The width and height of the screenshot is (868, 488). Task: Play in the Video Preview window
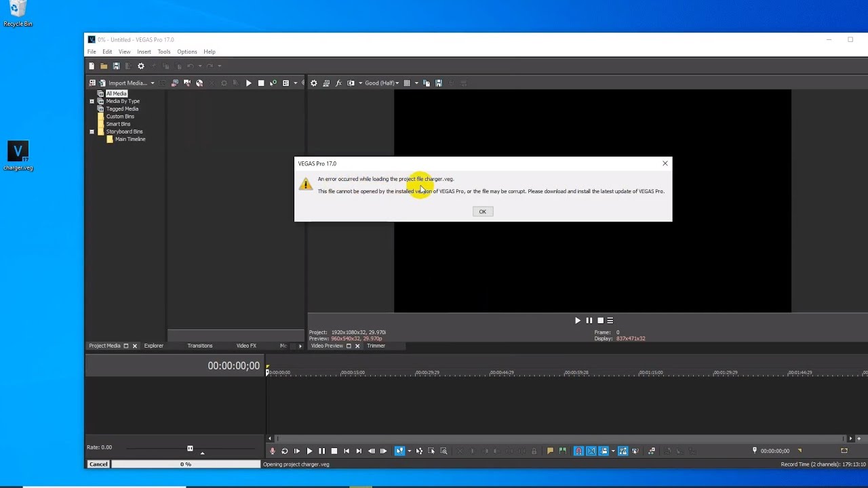[x=578, y=321]
